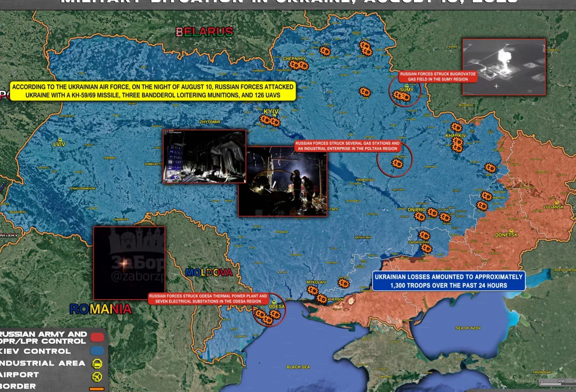Click the CHERNIHIV city label
This screenshot has width=576, height=392.
tap(294, 59)
